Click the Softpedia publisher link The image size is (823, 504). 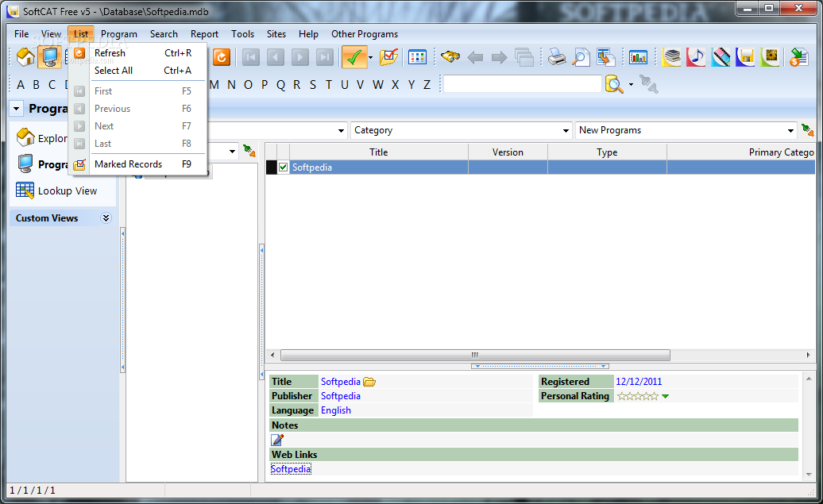click(341, 396)
